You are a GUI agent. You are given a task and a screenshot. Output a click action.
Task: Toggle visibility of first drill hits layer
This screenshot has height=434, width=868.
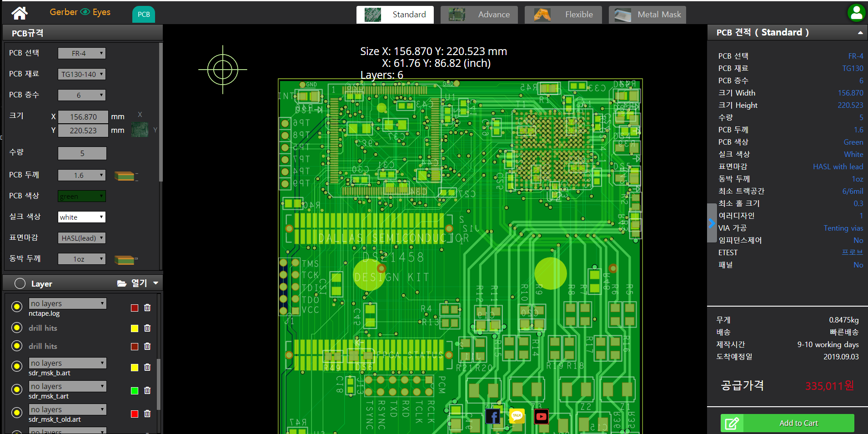17,328
